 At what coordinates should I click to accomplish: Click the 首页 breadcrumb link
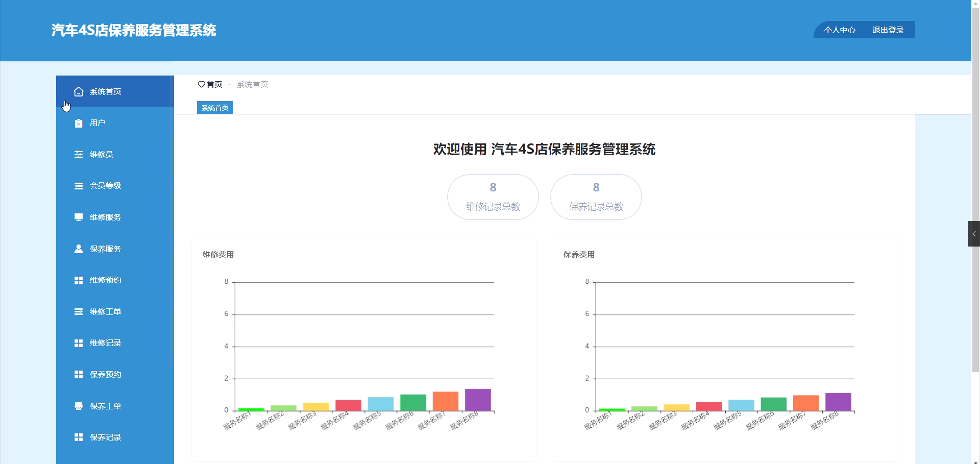(x=214, y=84)
